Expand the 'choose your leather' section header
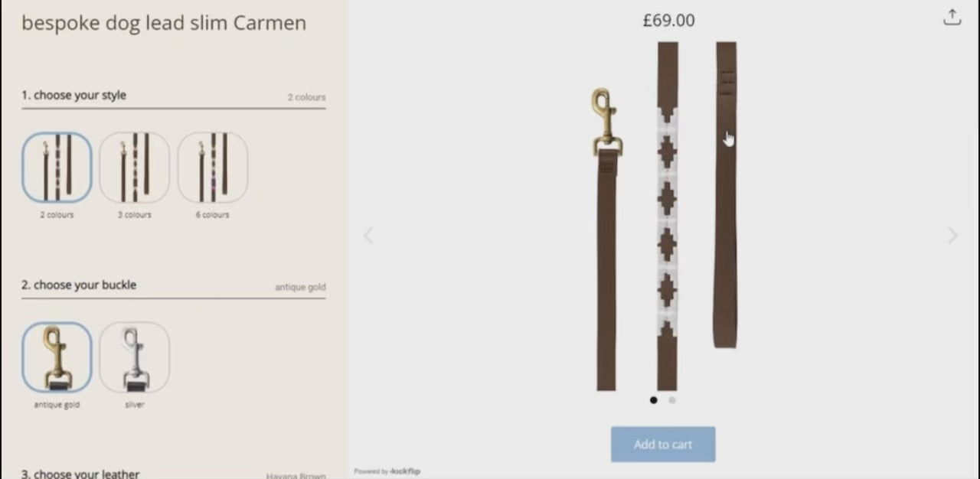Screen dimensions: 980x479 click(174, 474)
